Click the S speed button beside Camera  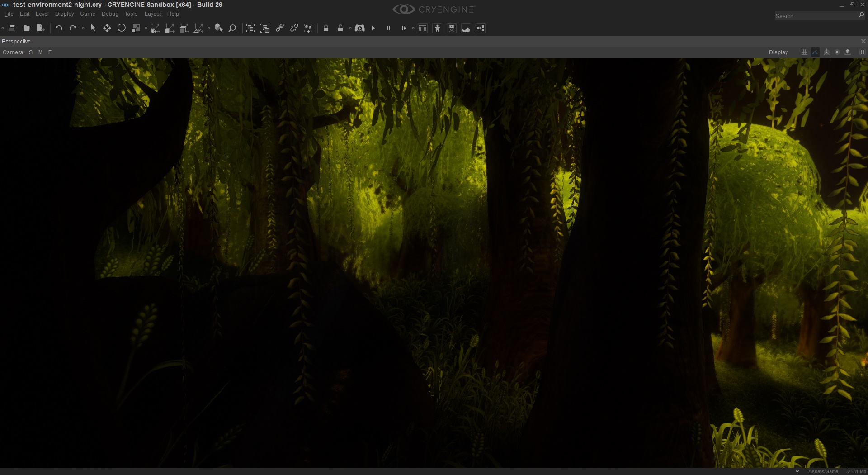click(x=31, y=52)
